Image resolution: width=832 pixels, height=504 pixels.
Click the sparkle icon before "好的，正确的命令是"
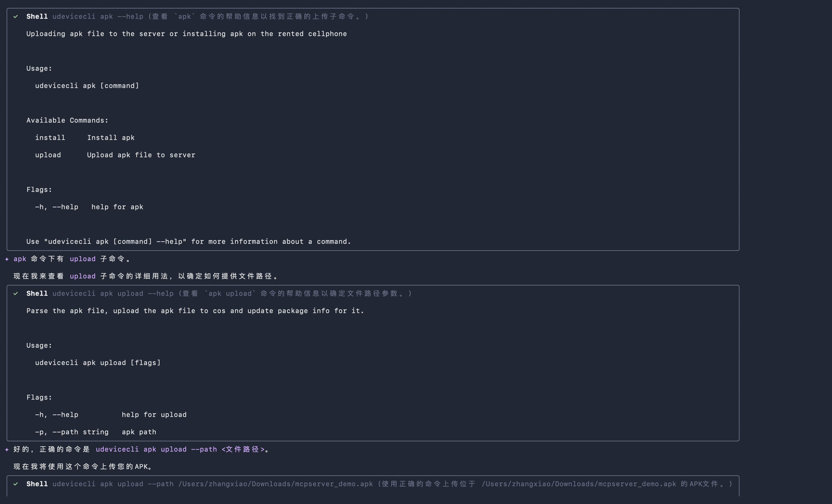coord(7,449)
